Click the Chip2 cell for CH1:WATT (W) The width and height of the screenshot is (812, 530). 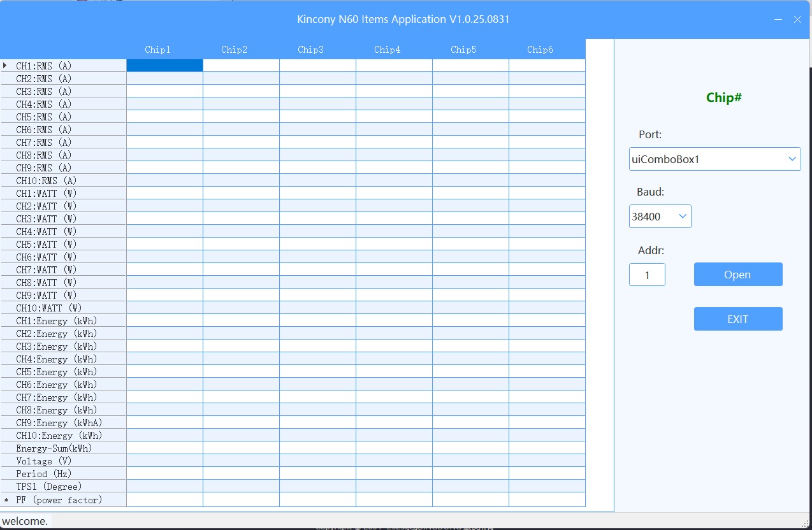(x=241, y=193)
